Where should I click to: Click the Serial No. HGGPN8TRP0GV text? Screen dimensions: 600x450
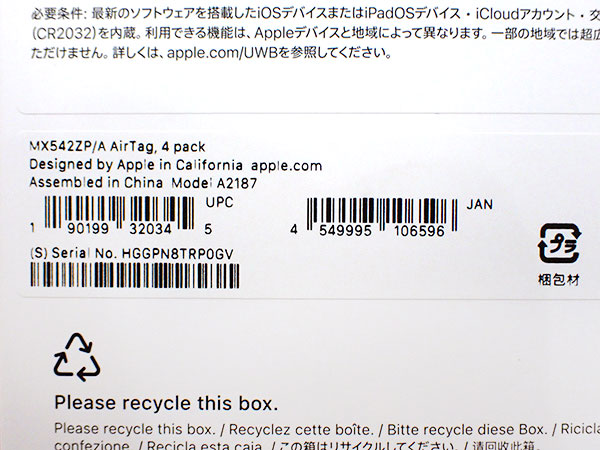click(132, 253)
